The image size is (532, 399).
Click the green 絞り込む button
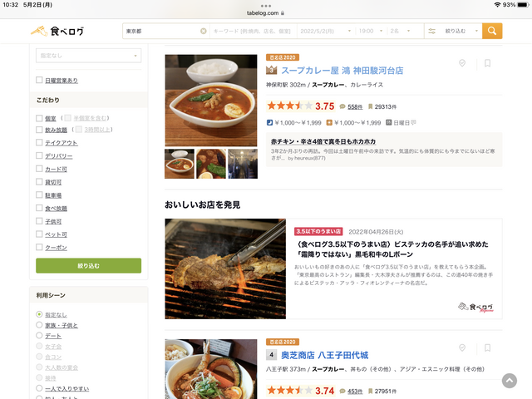tap(89, 266)
